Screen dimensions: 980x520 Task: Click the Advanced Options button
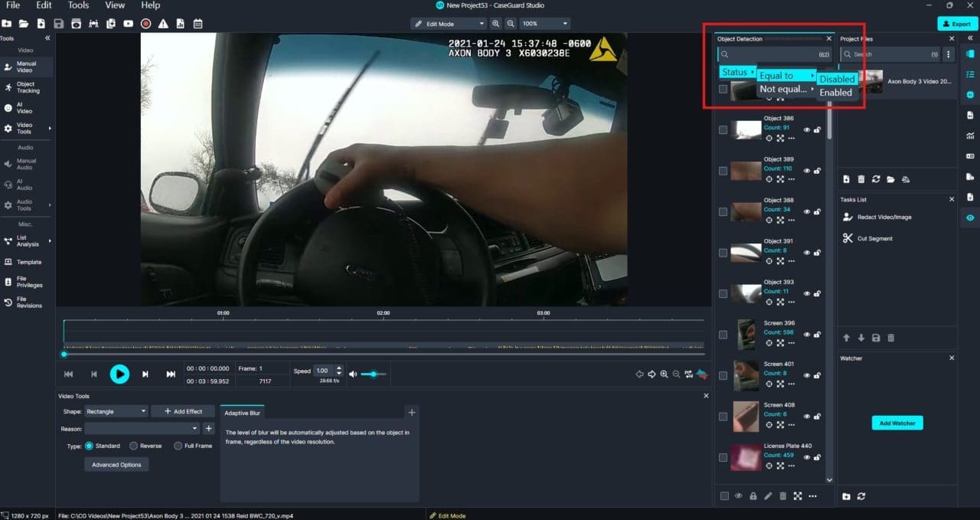(x=116, y=465)
